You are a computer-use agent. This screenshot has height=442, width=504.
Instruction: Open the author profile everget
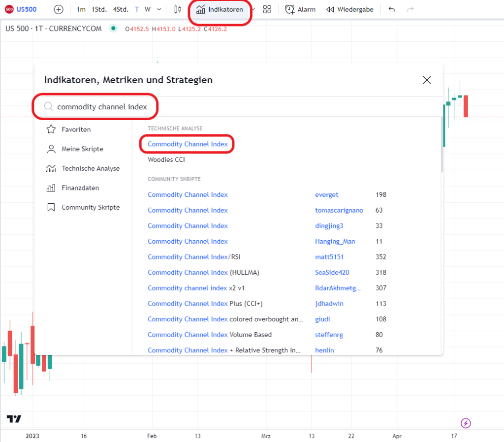pos(327,194)
